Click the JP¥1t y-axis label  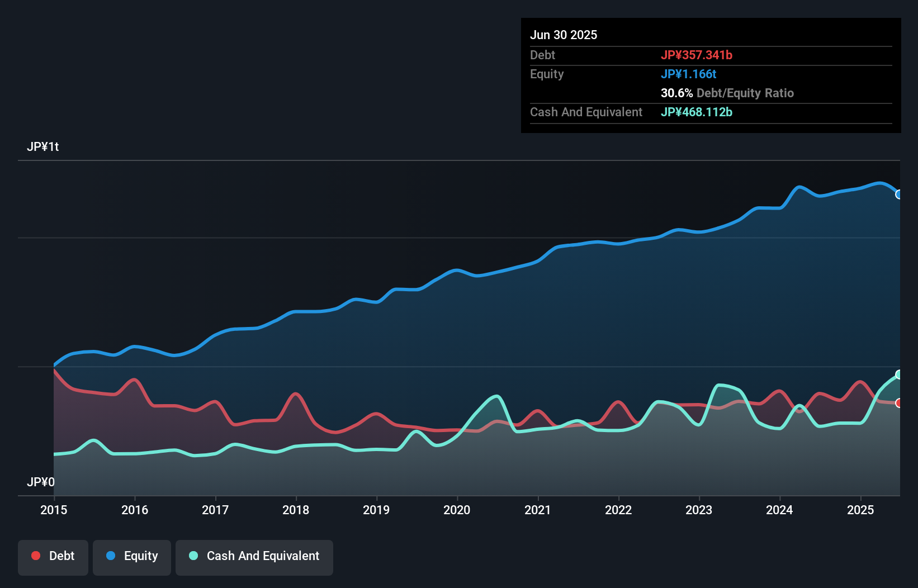pyautogui.click(x=43, y=147)
